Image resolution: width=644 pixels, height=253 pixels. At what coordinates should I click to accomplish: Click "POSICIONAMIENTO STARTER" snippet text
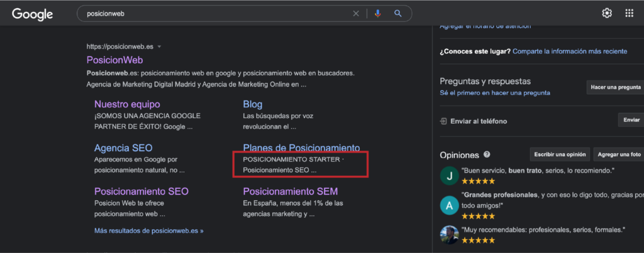(292, 159)
